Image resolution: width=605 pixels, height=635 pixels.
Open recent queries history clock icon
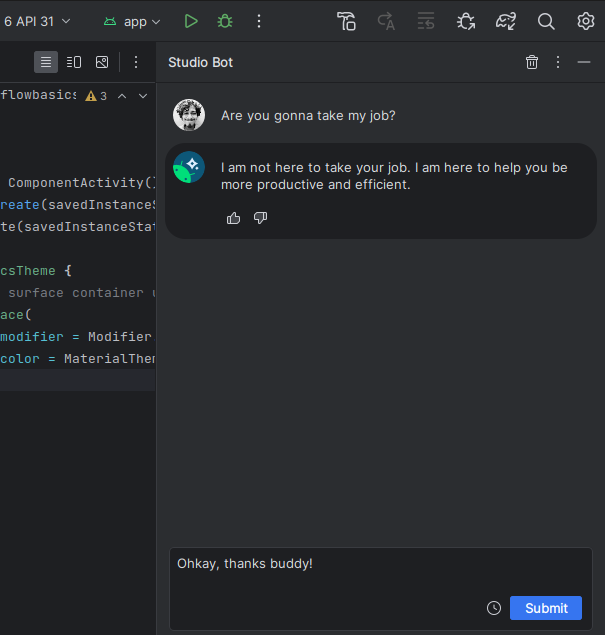coord(494,608)
